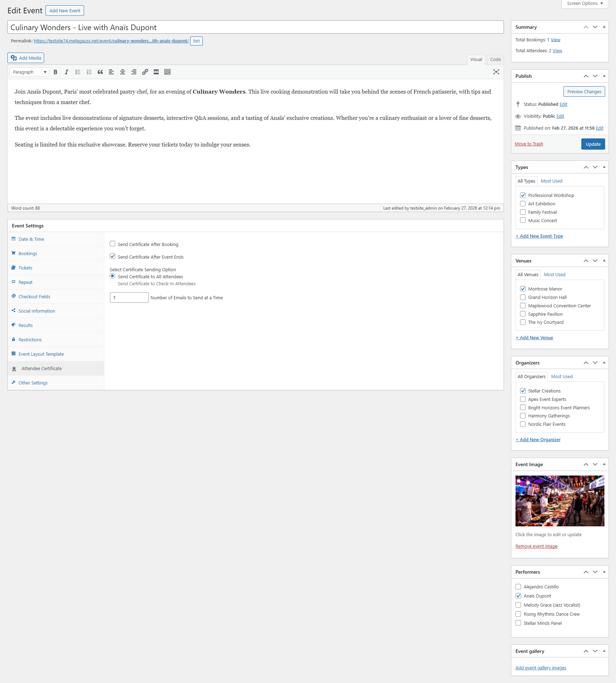Center align the paragraph text
Screen dimensions: 616x683
(123, 72)
